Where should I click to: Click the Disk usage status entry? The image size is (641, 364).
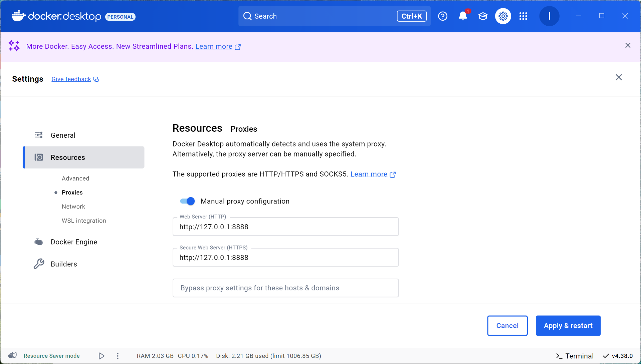pyautogui.click(x=268, y=356)
